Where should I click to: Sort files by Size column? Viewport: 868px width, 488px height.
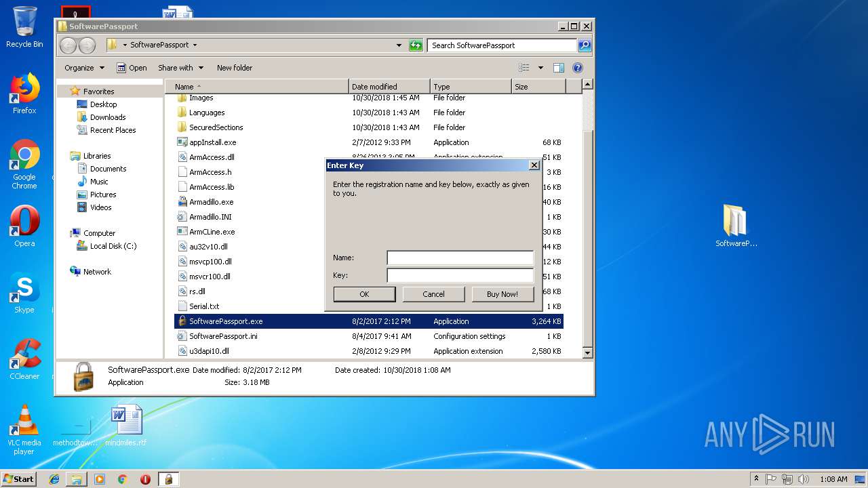tap(538, 87)
